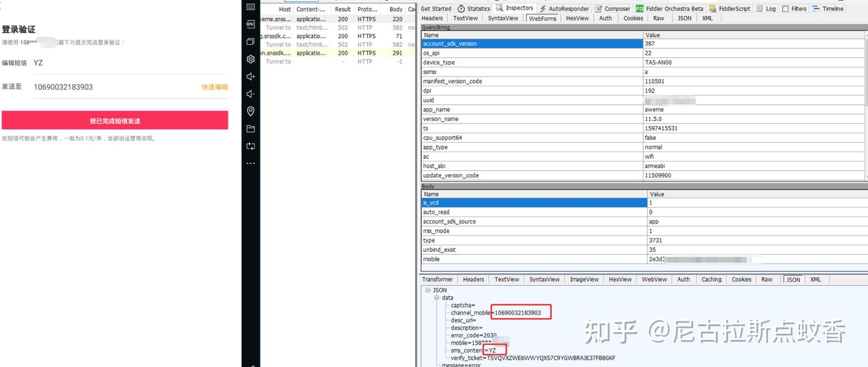Switch to request SyntaxView tab
868x367 pixels.
503,18
